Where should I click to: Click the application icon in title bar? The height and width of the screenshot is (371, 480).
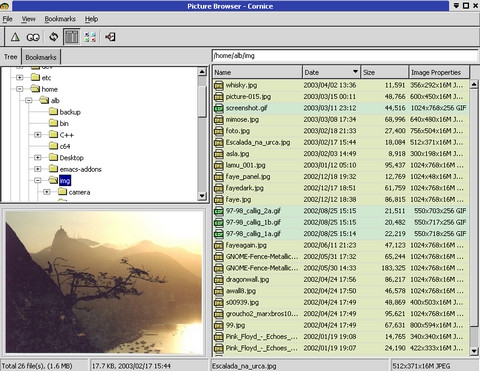point(5,6)
